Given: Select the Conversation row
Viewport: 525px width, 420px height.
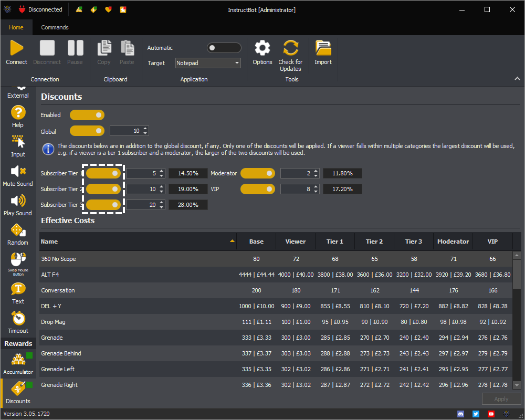Looking at the screenshot, I should pyautogui.click(x=276, y=290).
